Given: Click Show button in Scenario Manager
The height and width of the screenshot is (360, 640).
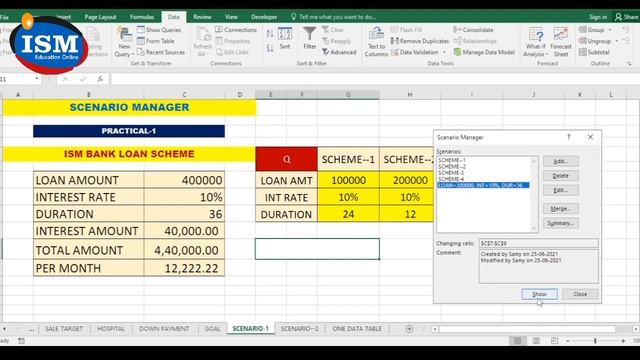Looking at the screenshot, I should (539, 294).
